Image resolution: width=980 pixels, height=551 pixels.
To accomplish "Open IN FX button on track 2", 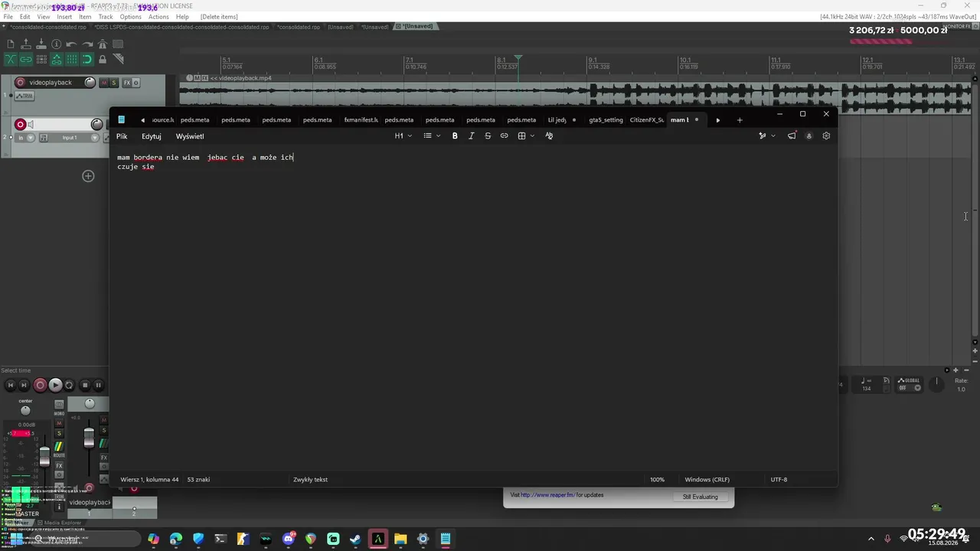I will pyautogui.click(x=44, y=138).
